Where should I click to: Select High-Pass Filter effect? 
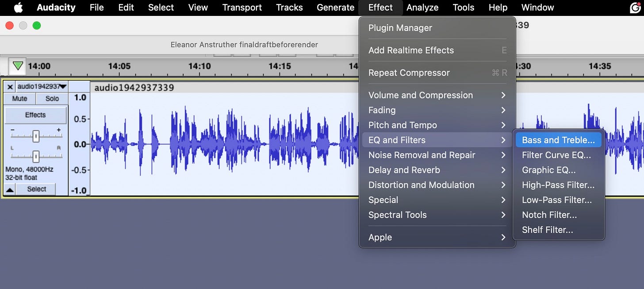[x=559, y=185]
